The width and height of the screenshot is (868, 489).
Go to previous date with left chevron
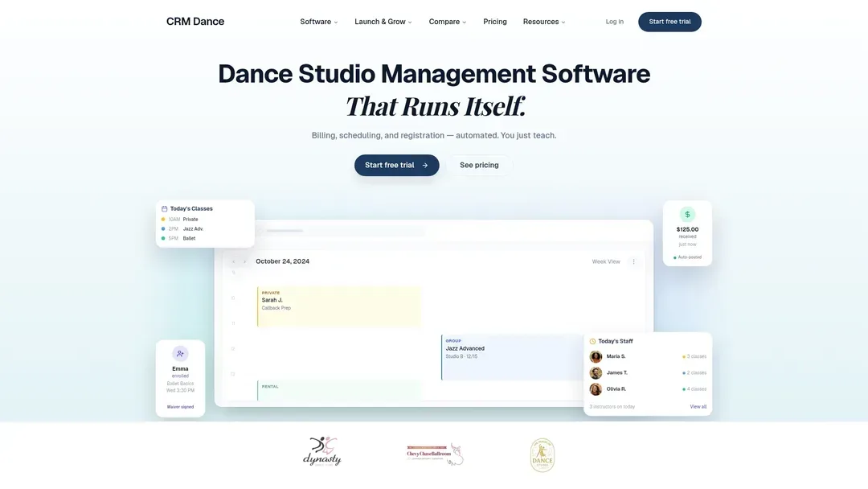pos(234,261)
